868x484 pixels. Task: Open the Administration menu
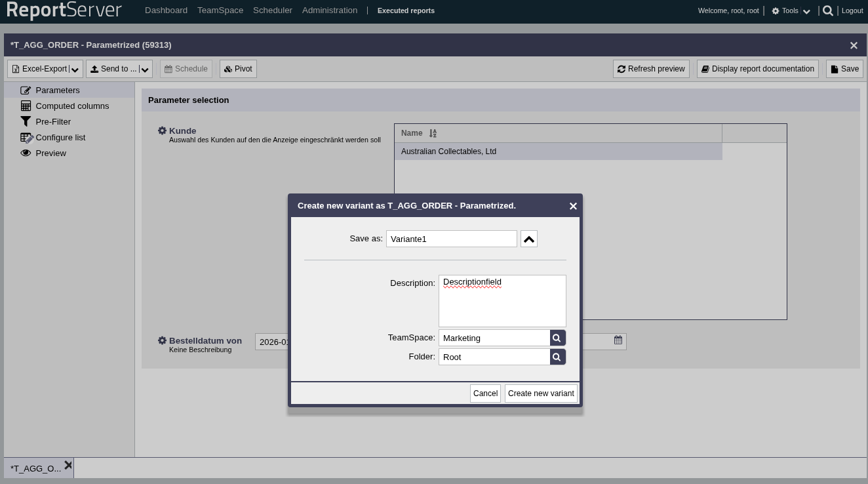(330, 10)
